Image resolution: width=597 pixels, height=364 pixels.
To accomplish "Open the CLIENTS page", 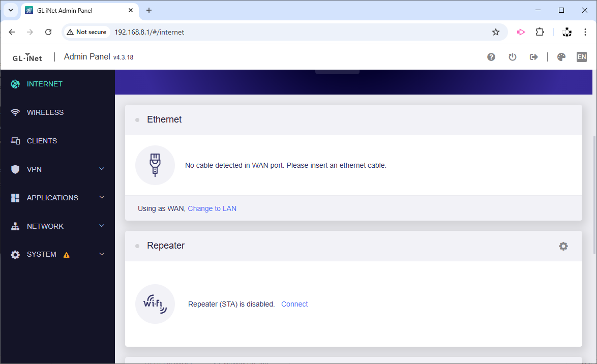I will pyautogui.click(x=42, y=141).
